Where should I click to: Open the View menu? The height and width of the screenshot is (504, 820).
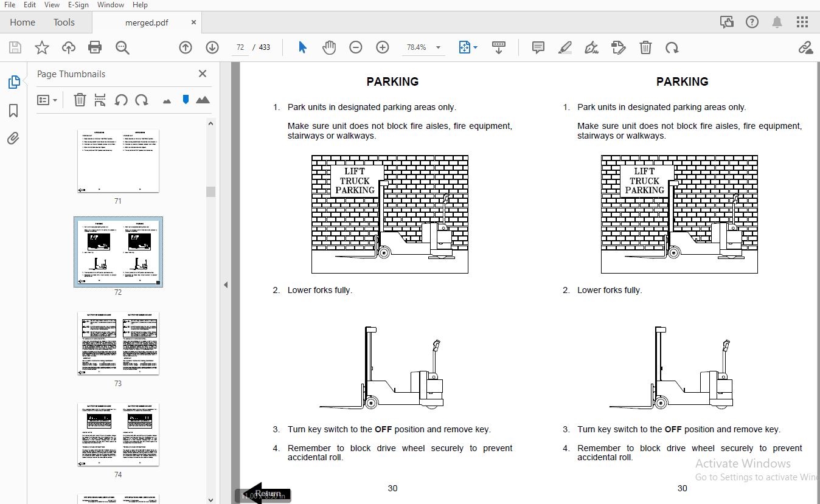(52, 5)
